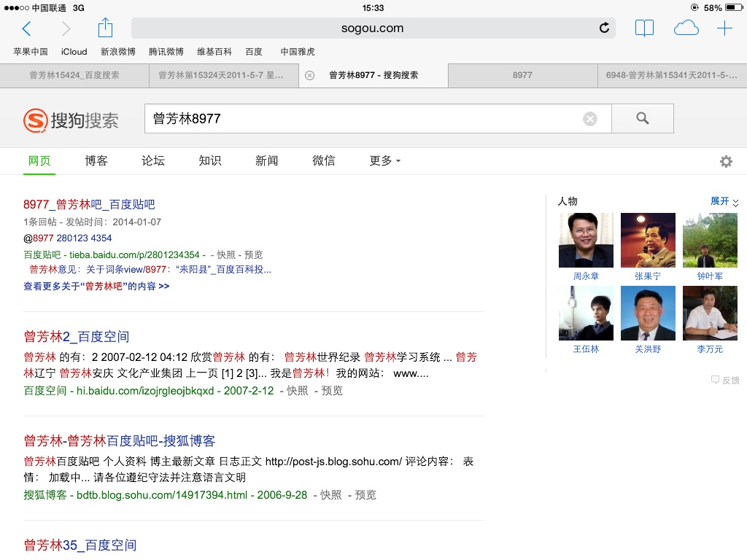Open 快照 for the bdtb.blog.sohu.com result
Image resolution: width=747 pixels, height=560 pixels.
[x=330, y=495]
